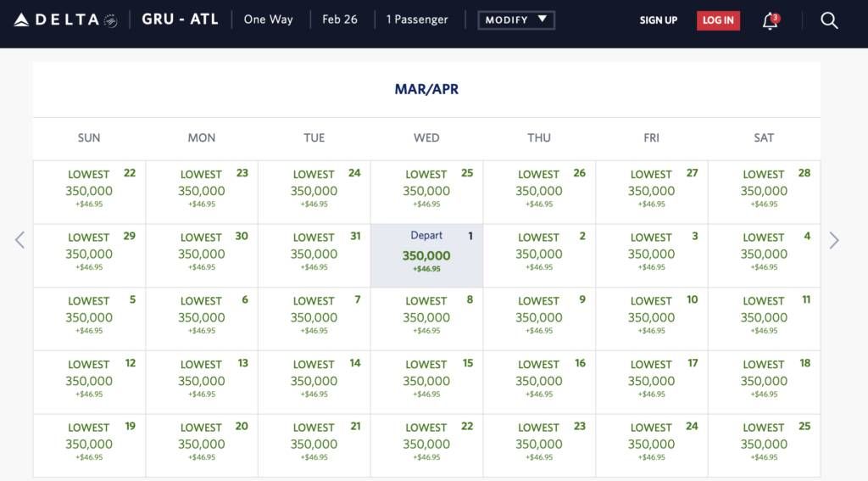The image size is (868, 481).
Task: Show previous weeks with left arrow
Action: point(20,240)
